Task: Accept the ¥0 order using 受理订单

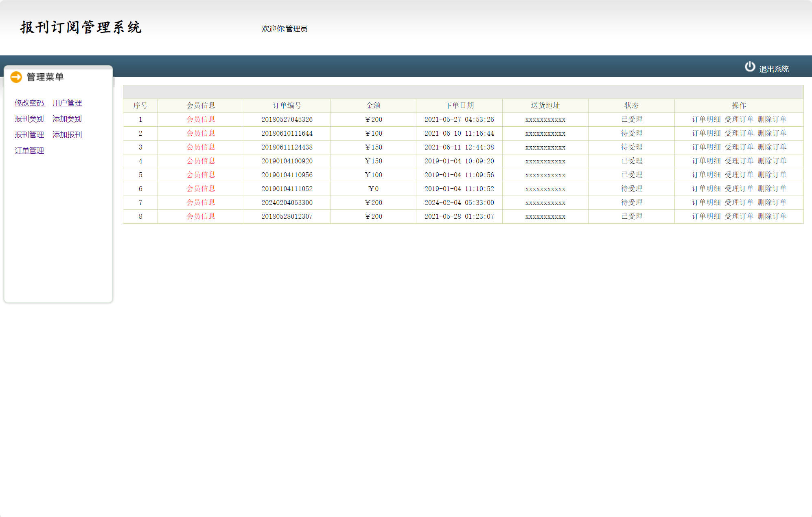Action: (739, 189)
